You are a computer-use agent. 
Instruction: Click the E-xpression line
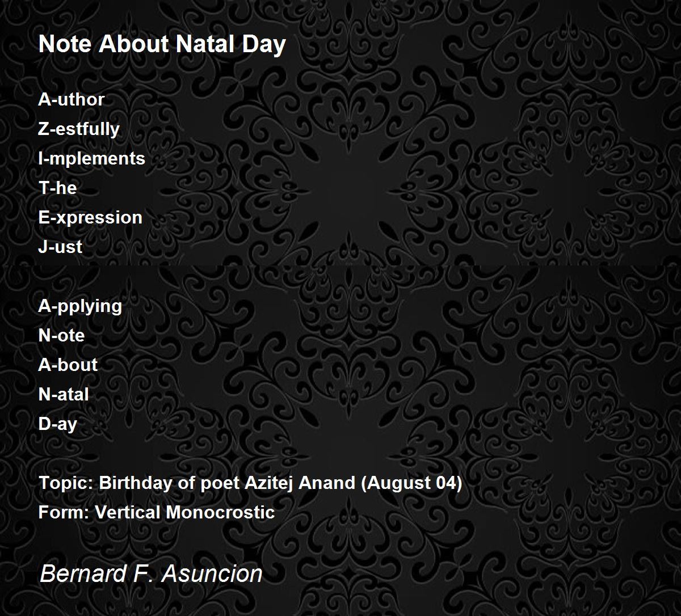(90, 218)
